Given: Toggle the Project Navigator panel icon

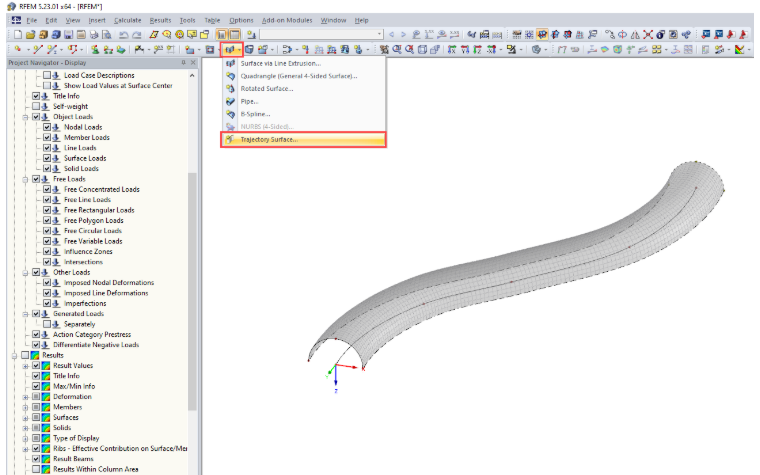Looking at the screenshot, I should tap(222, 35).
